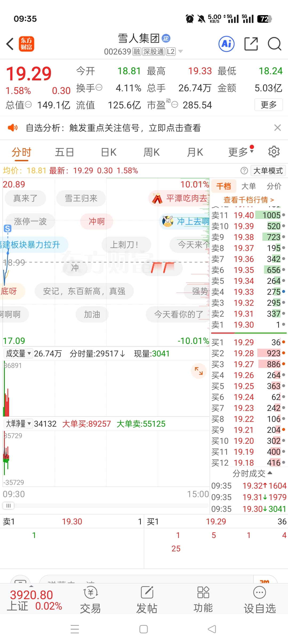288x644 pixels.
Task: Tap the 09:35 19.32 1604 trade row
Action: tap(249, 486)
